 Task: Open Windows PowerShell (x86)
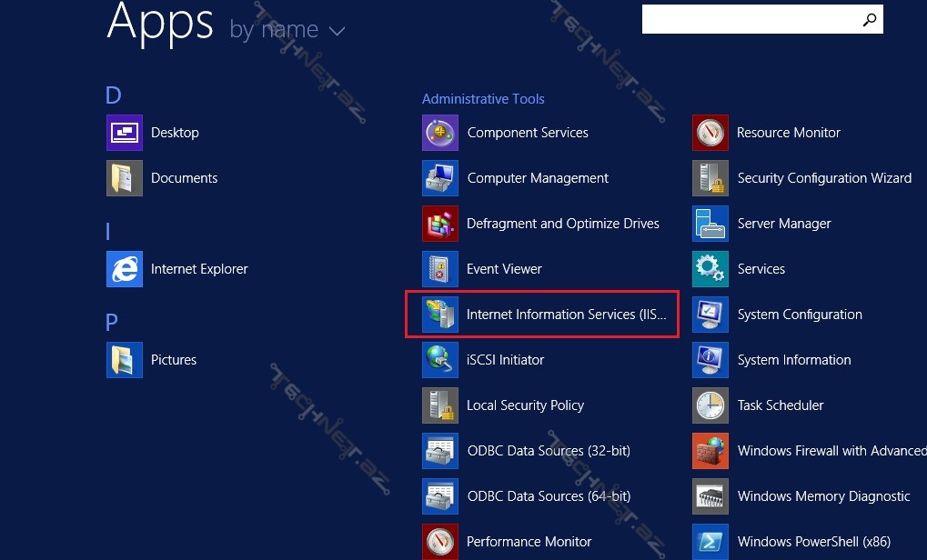pyautogui.click(x=813, y=542)
